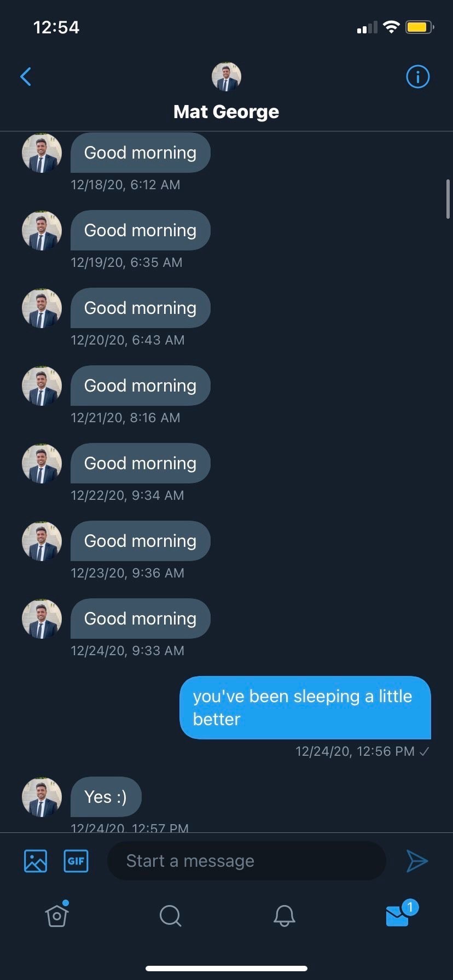This screenshot has height=980, width=453.
Task: Open Messages envelope tab with badge
Action: (398, 915)
